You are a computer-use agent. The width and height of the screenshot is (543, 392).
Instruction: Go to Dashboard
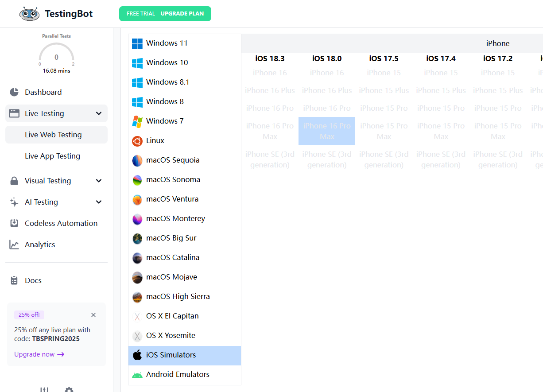(56, 92)
